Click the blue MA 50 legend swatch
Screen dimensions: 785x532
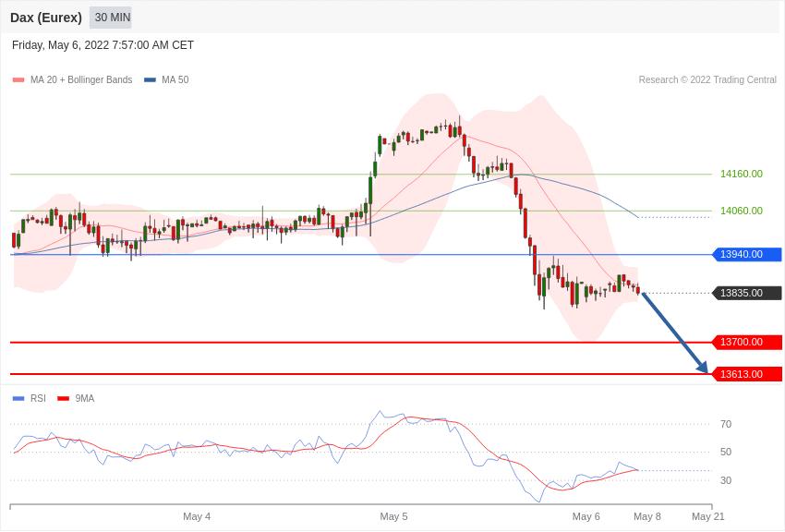tap(150, 80)
